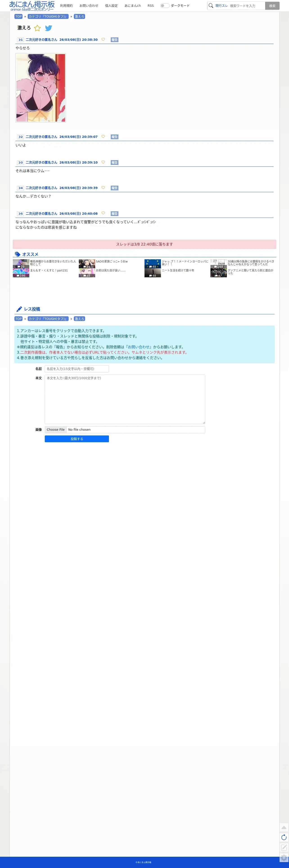Report post 1 with 報告 button
Screen dimensions: 289x868
(x=115, y=40)
